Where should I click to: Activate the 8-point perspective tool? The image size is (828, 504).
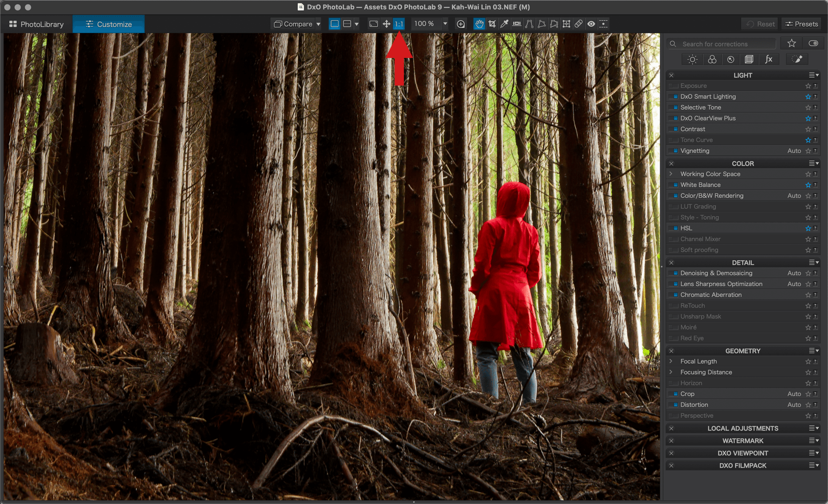point(554,24)
